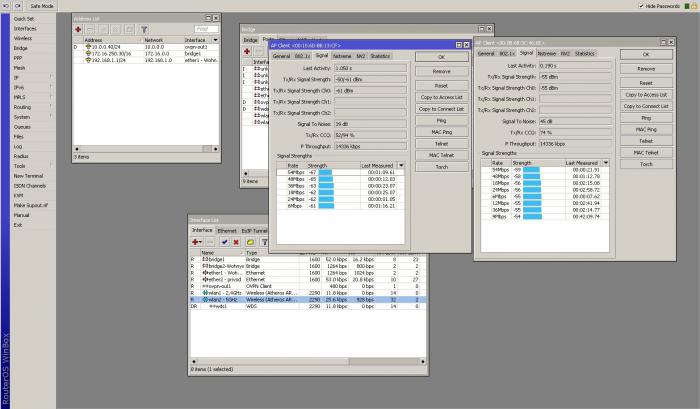Screen dimensions: 700x409
Task: Click the minus remove icon in Address List
Action: click(90, 29)
